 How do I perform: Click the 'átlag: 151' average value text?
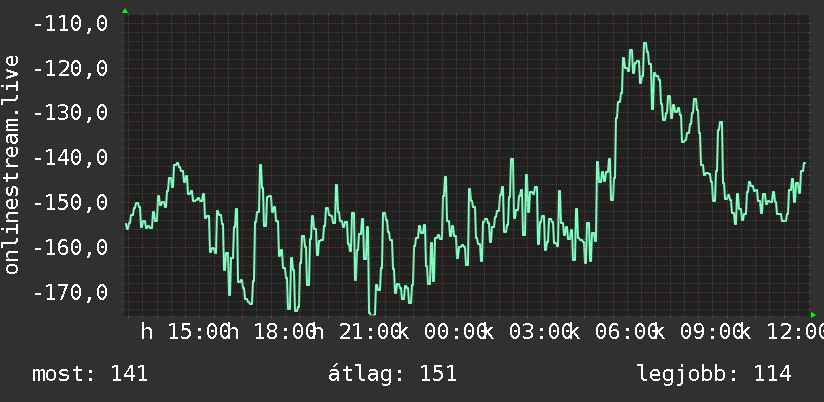[x=392, y=374]
